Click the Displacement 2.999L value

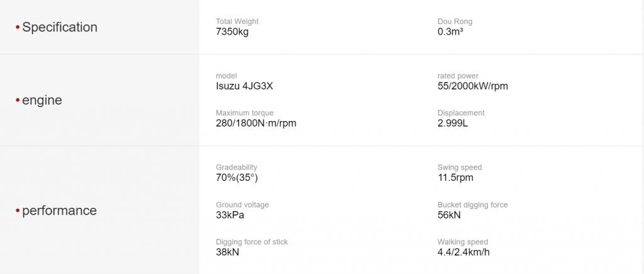[453, 123]
